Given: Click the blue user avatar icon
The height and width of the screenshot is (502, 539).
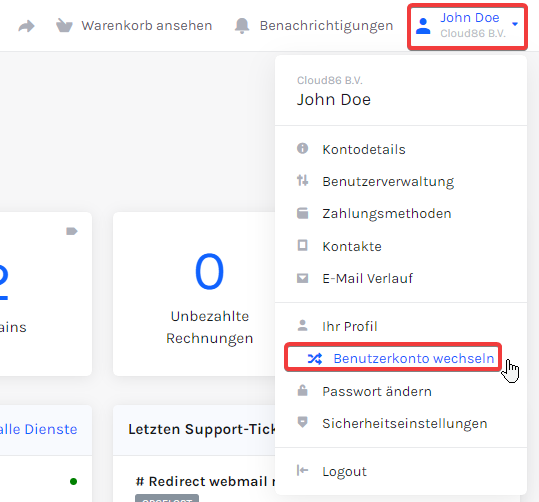Looking at the screenshot, I should tap(423, 26).
